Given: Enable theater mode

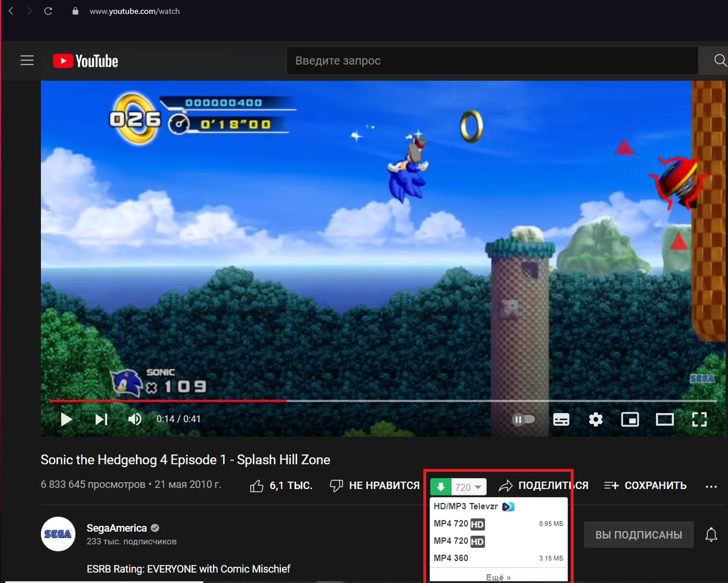Looking at the screenshot, I should coord(665,419).
